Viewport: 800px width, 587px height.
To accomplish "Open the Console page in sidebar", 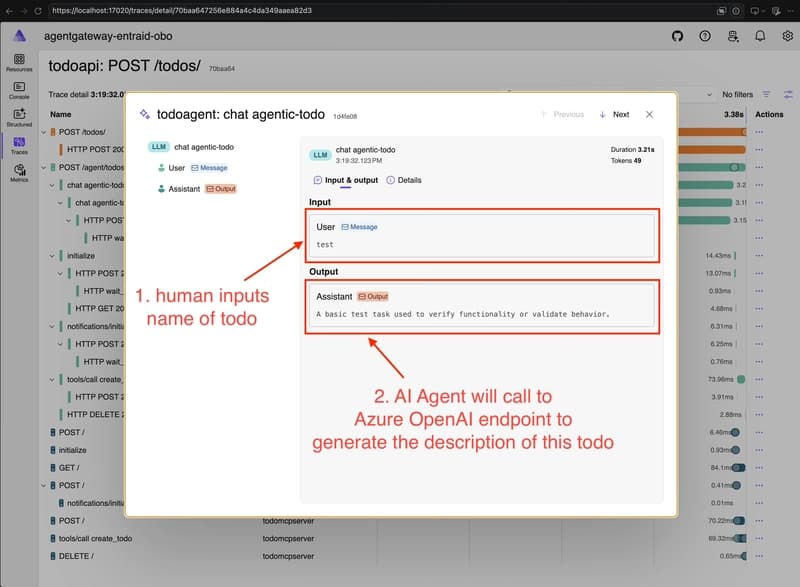I will point(19,90).
